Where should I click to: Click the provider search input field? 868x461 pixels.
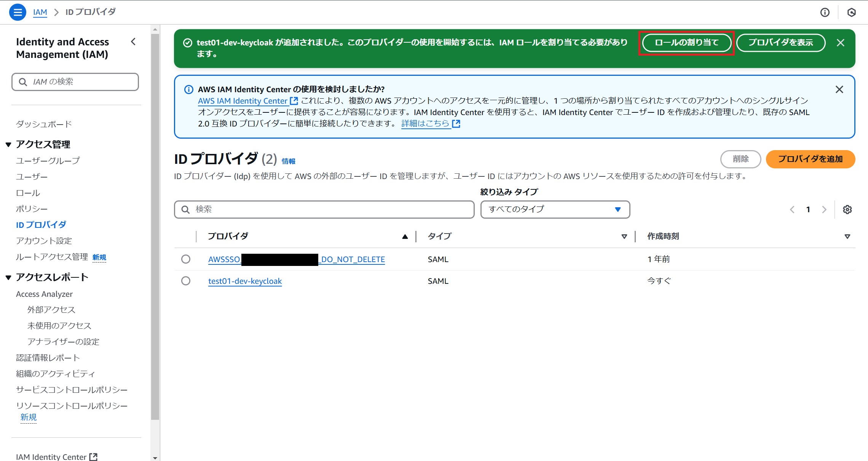point(324,209)
